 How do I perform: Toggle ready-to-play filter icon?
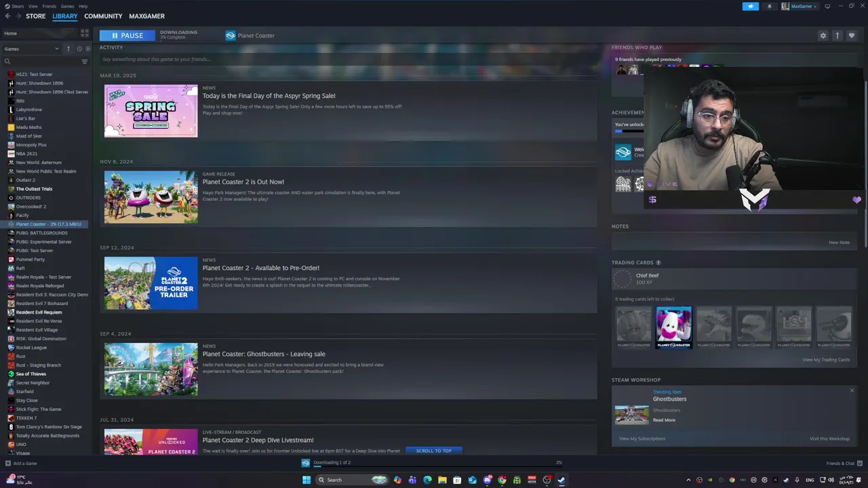[87, 49]
